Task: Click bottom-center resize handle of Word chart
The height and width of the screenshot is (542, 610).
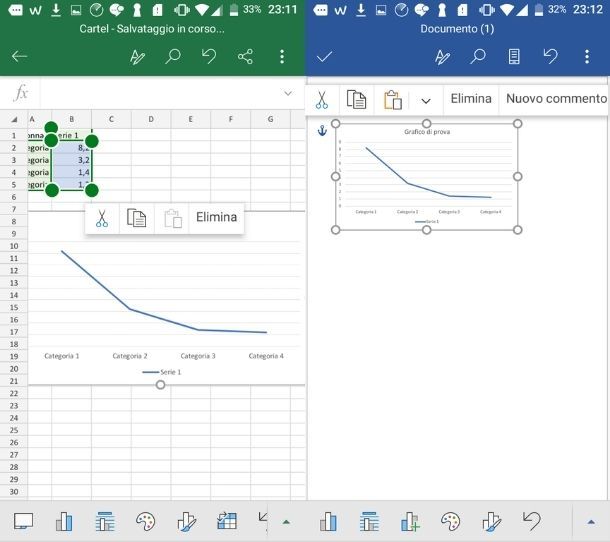Action: tap(426, 230)
